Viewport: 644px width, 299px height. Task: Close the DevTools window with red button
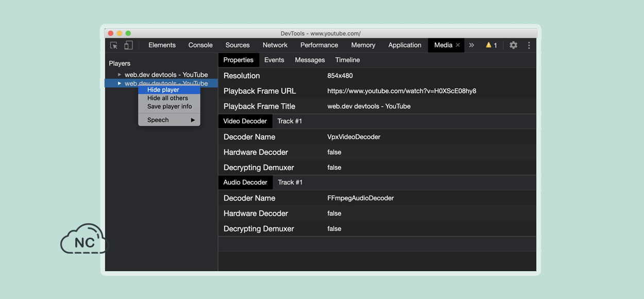pos(111,34)
